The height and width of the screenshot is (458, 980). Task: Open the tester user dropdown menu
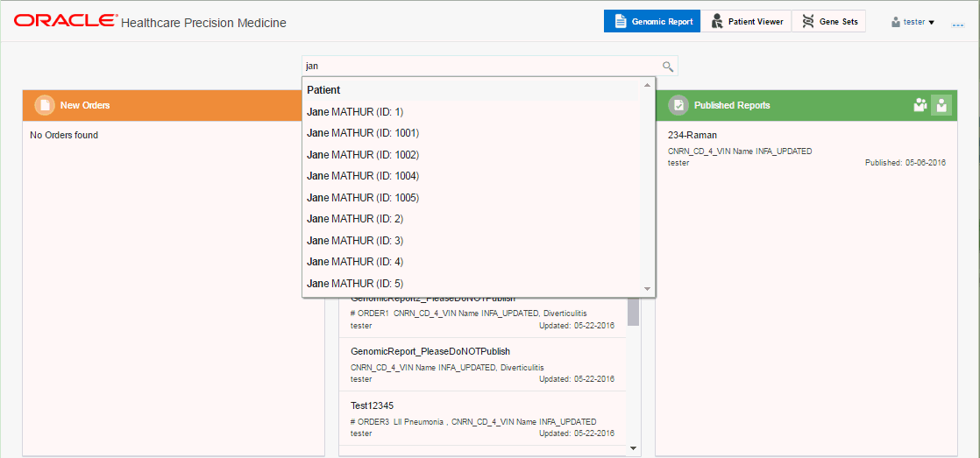coord(913,22)
